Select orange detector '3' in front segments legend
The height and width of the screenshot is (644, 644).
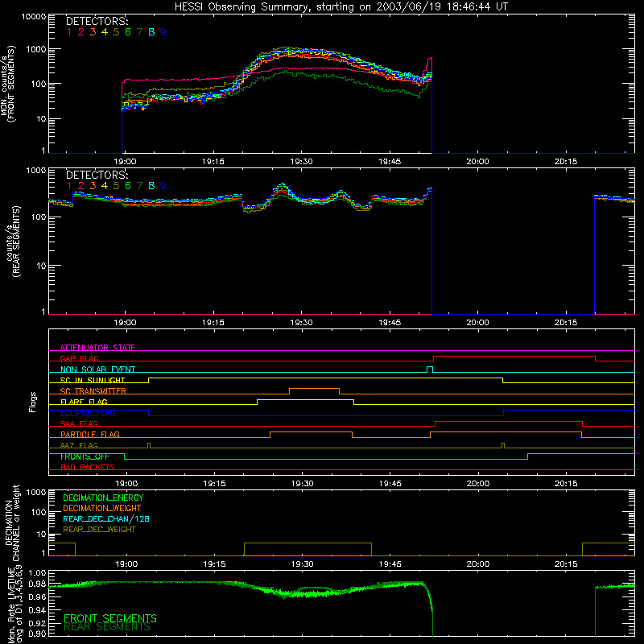point(93,32)
